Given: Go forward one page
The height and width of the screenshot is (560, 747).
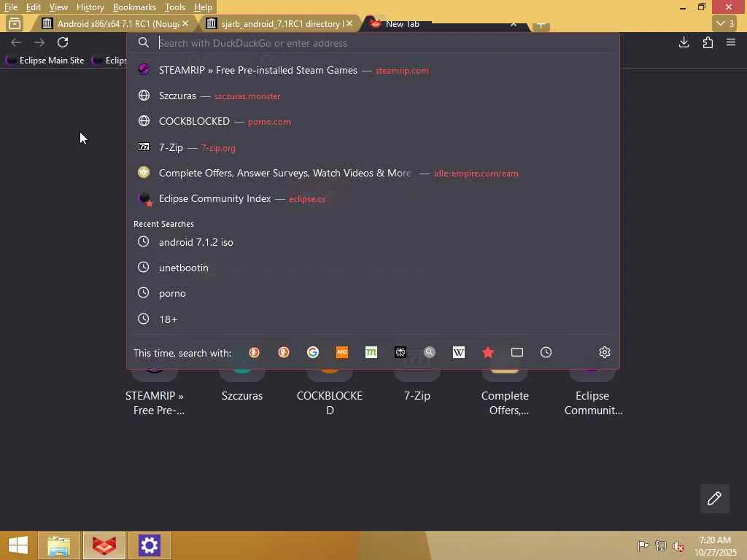Looking at the screenshot, I should [x=39, y=42].
